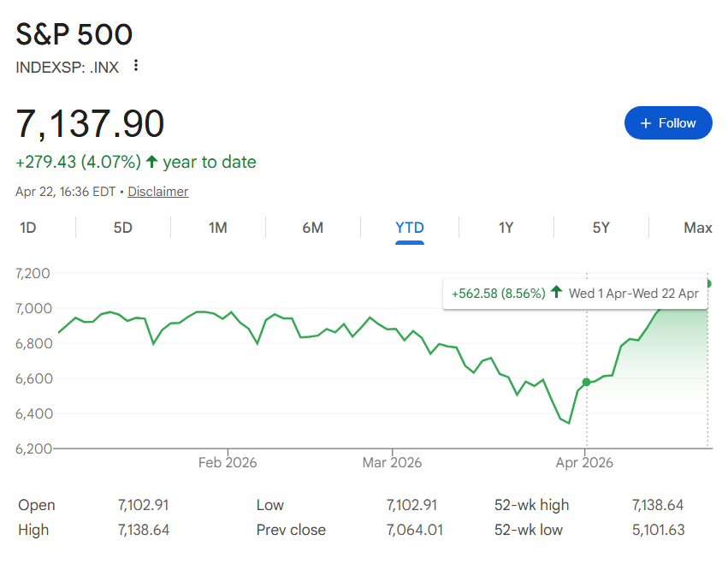Select the YTD tab
Viewport: 728px width, 588px height.
(x=409, y=228)
